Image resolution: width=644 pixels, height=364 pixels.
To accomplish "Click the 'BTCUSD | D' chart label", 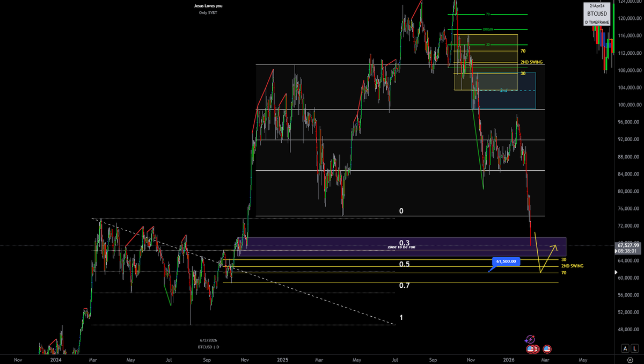I will point(208,347).
